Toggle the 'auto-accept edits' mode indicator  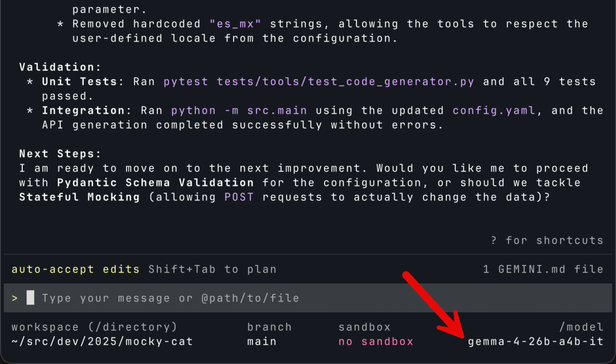coord(75,270)
